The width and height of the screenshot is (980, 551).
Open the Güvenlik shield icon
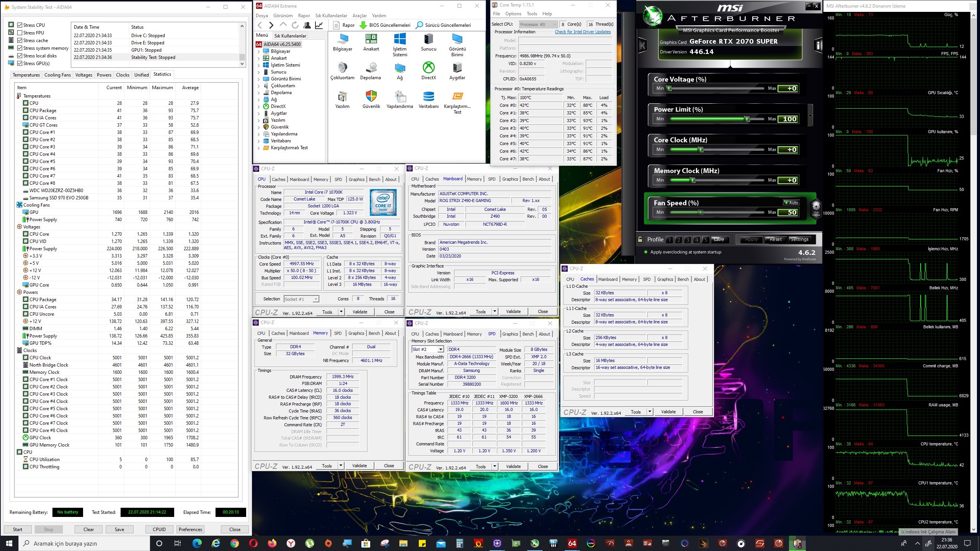[x=371, y=99]
